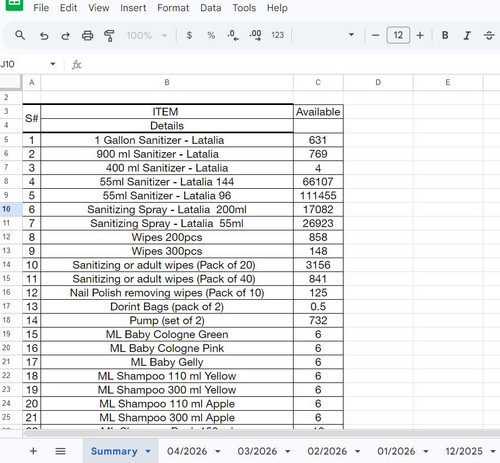The image size is (500, 463).
Task: Format as percent
Action: coord(211,35)
